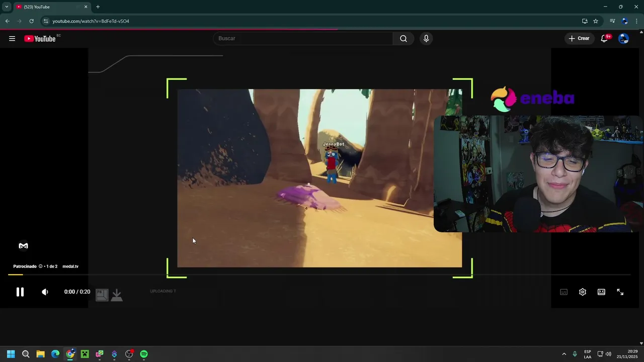Open Microsoft Edge from taskbar

click(55, 354)
